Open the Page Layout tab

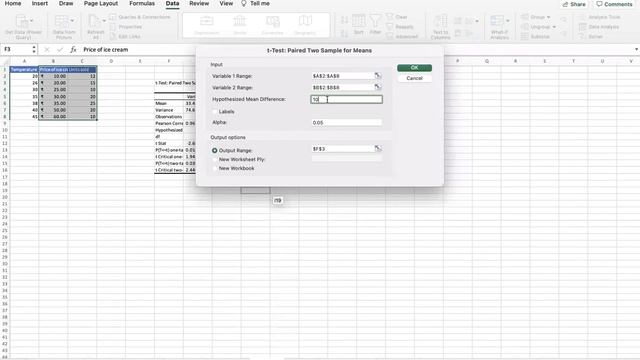pos(101,3)
